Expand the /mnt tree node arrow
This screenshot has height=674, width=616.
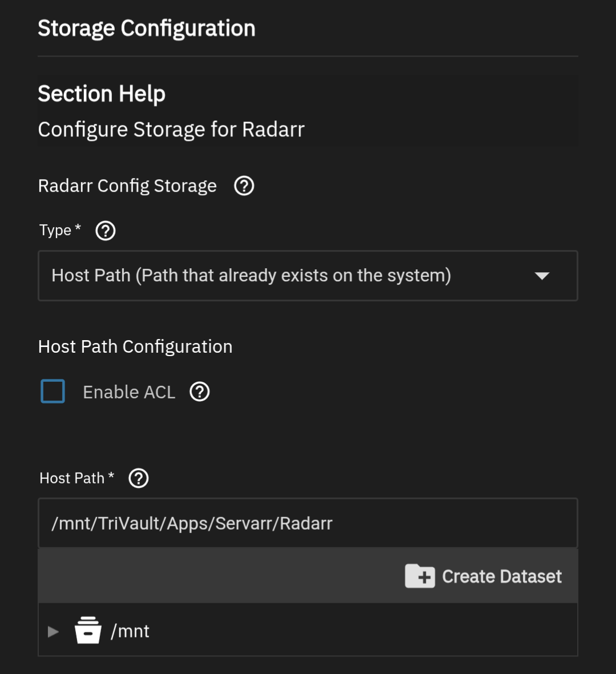[x=54, y=631]
